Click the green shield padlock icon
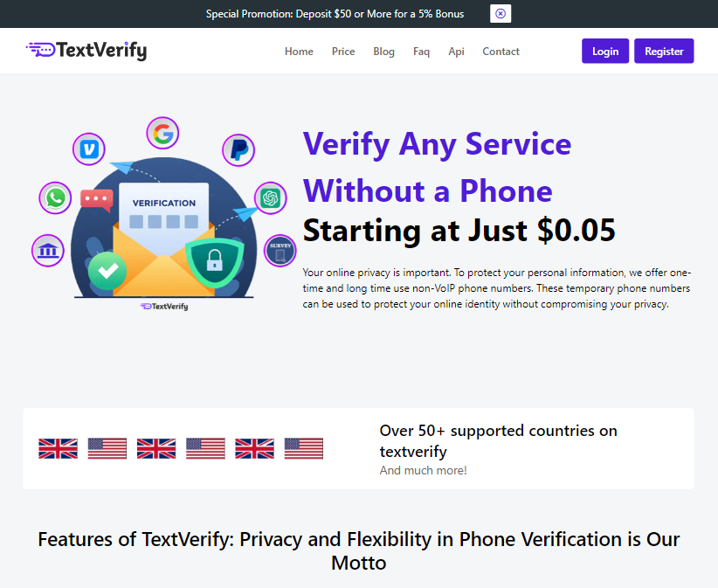The width and height of the screenshot is (718, 588). click(214, 259)
